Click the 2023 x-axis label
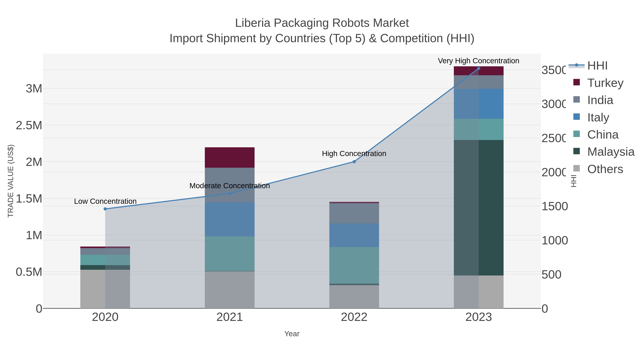This screenshot has width=644, height=362. pos(479,317)
